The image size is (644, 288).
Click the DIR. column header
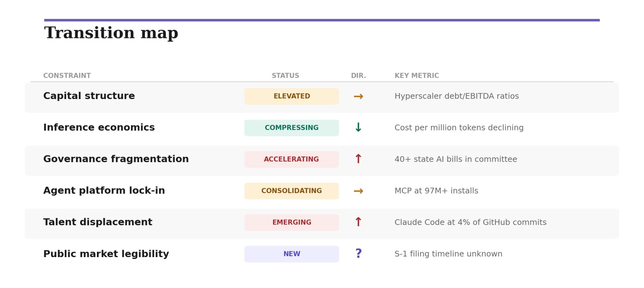point(358,76)
